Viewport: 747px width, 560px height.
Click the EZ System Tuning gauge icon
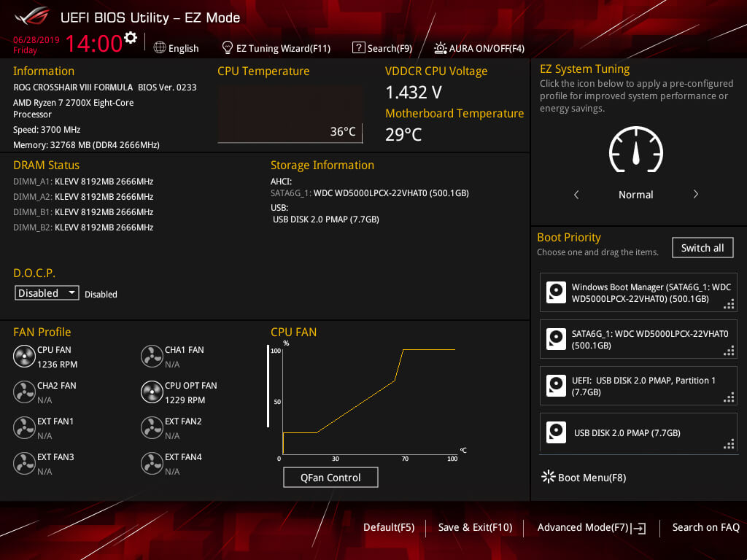(635, 149)
